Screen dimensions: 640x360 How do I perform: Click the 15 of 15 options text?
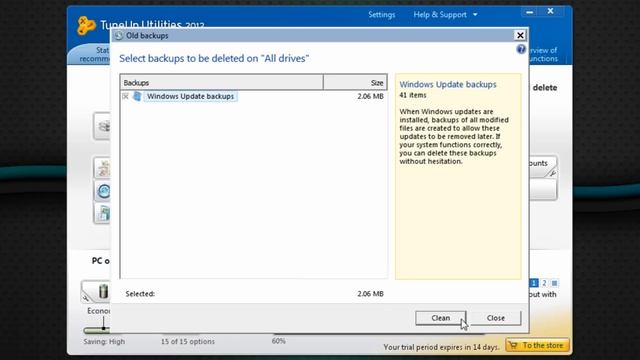(x=187, y=342)
